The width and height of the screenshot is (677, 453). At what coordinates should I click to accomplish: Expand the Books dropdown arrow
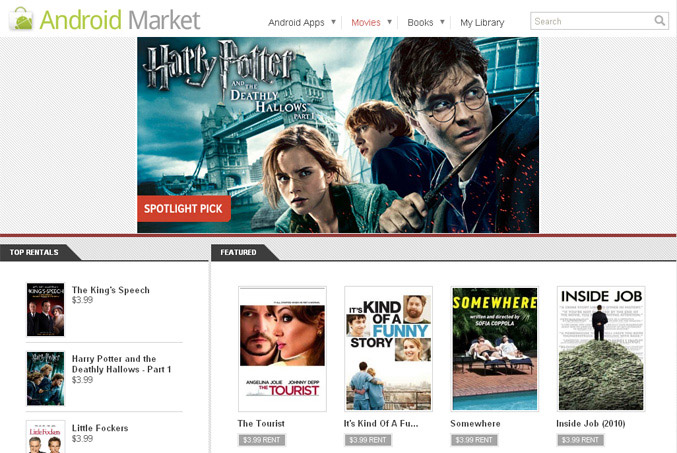pyautogui.click(x=442, y=22)
